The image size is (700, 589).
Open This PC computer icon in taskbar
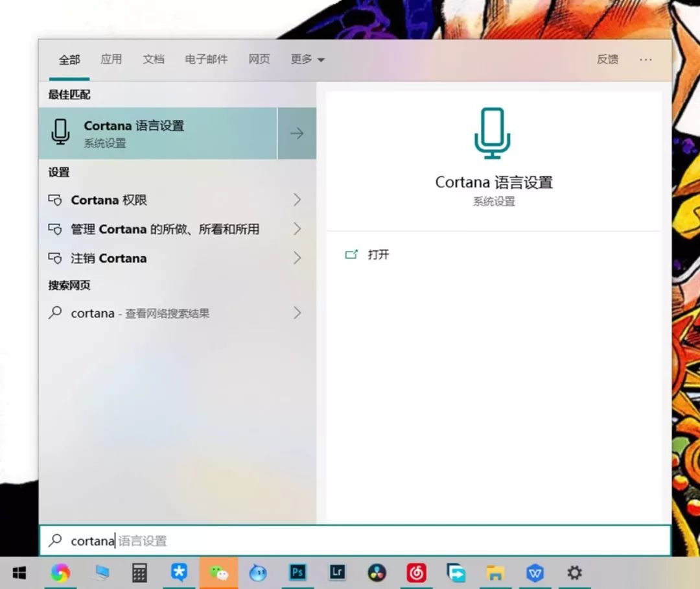[x=101, y=573]
